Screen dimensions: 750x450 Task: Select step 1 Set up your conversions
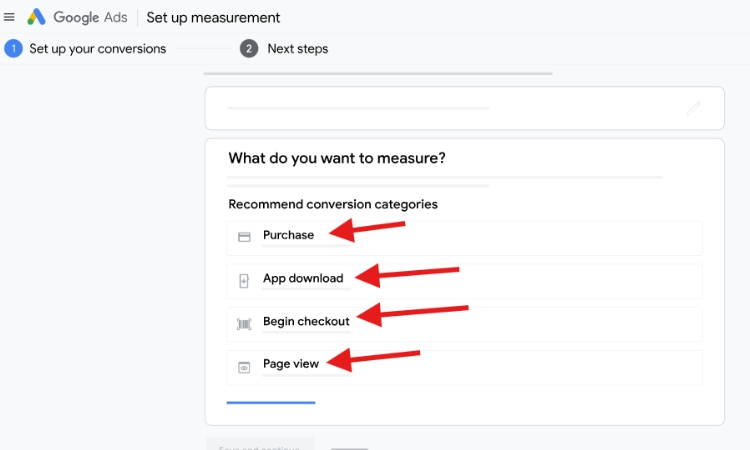(85, 49)
